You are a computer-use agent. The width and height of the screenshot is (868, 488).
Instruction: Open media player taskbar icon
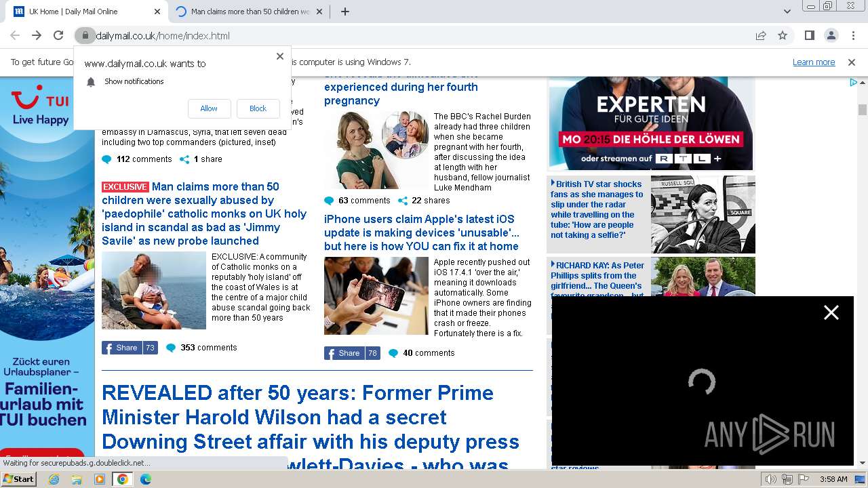coord(100,479)
